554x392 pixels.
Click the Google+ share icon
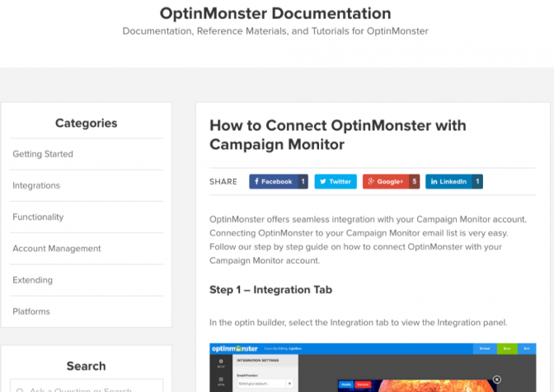coord(371,181)
